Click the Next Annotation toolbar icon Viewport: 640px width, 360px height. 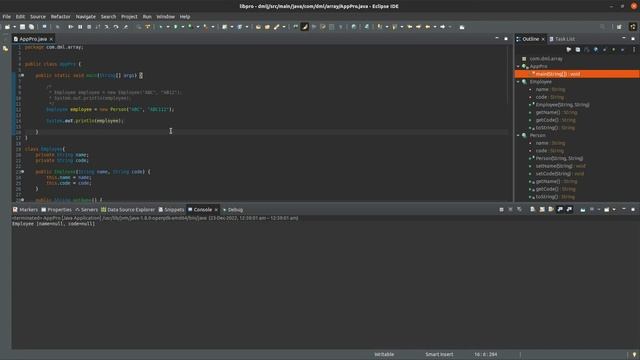pos(380,27)
